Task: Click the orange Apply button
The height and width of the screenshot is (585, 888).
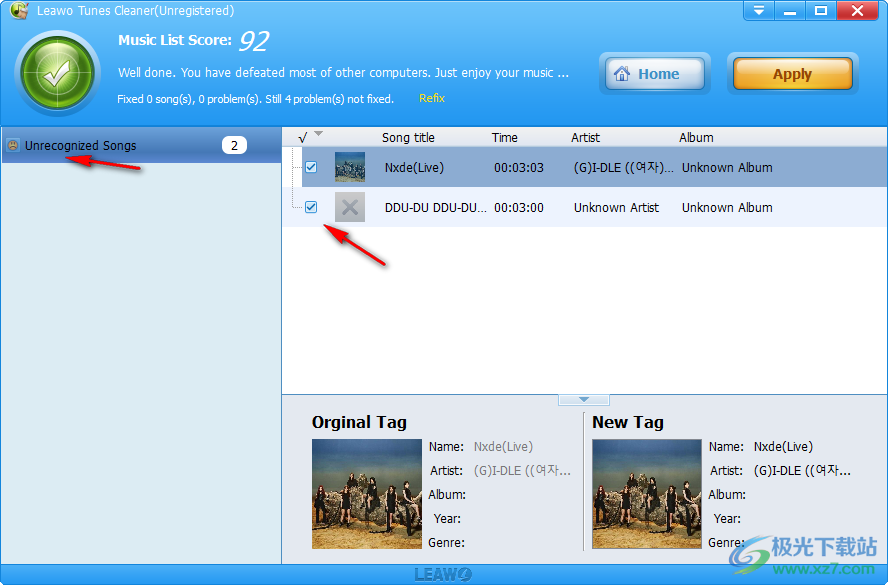Action: point(792,74)
